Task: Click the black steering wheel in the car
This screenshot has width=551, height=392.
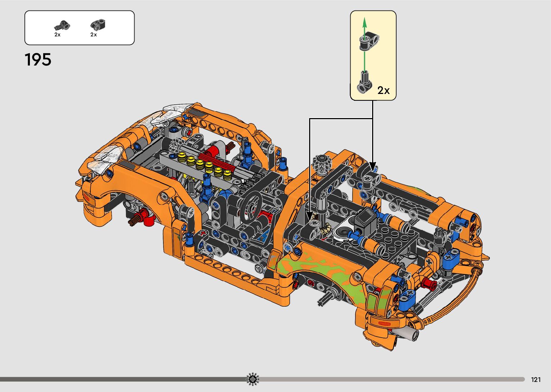Action: point(254,203)
